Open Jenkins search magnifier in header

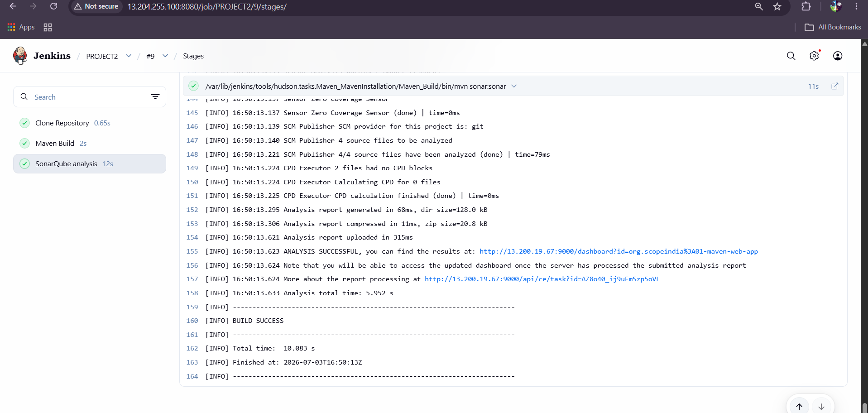click(x=791, y=56)
